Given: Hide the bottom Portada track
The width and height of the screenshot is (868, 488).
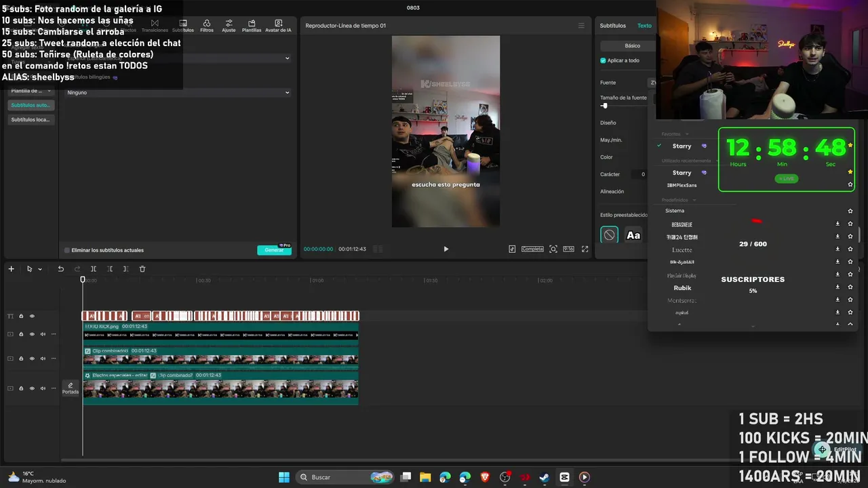Looking at the screenshot, I should point(32,388).
